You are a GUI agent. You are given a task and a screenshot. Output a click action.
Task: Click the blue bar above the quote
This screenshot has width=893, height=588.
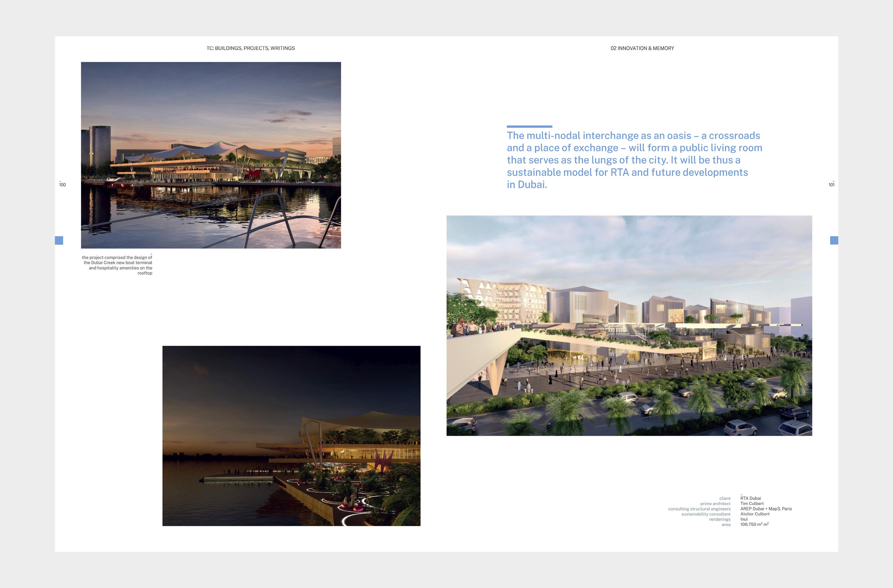coord(529,126)
